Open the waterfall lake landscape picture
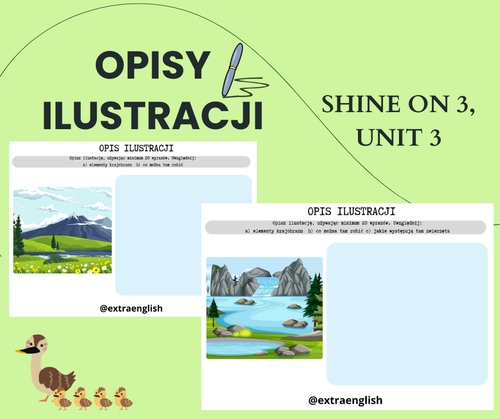500x419 pixels. click(264, 308)
